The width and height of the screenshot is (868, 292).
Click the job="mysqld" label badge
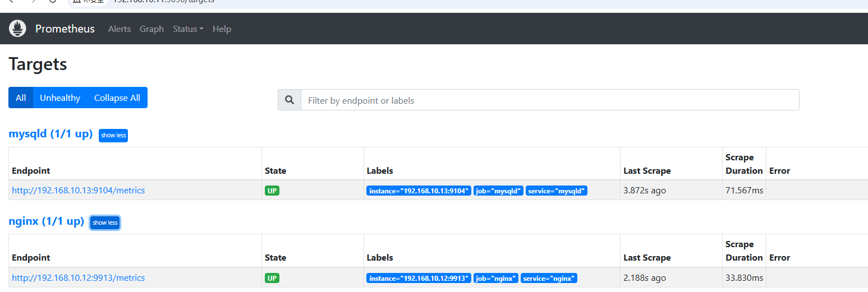pos(499,191)
